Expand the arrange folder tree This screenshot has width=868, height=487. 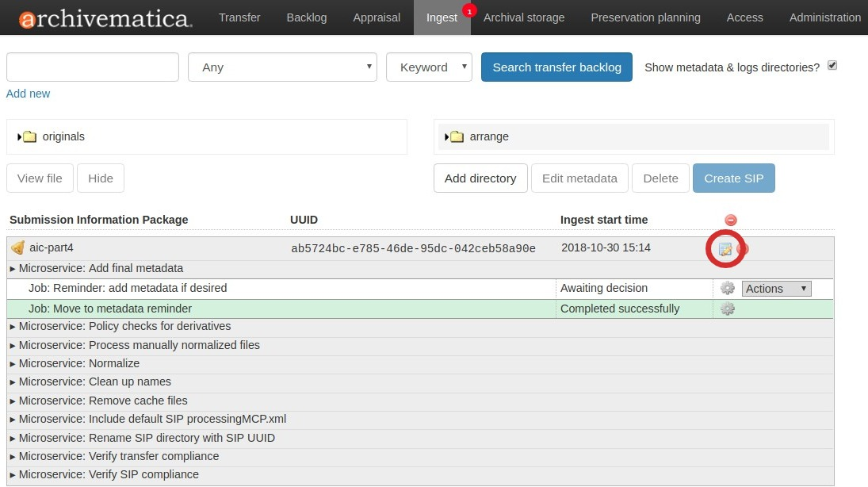pyautogui.click(x=447, y=136)
